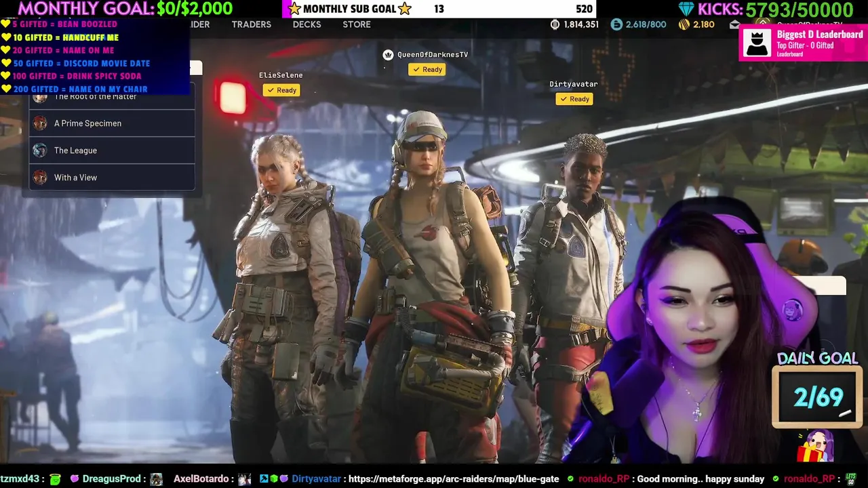Click the DAILY GOAL 2/69 chalkboard

(x=817, y=397)
